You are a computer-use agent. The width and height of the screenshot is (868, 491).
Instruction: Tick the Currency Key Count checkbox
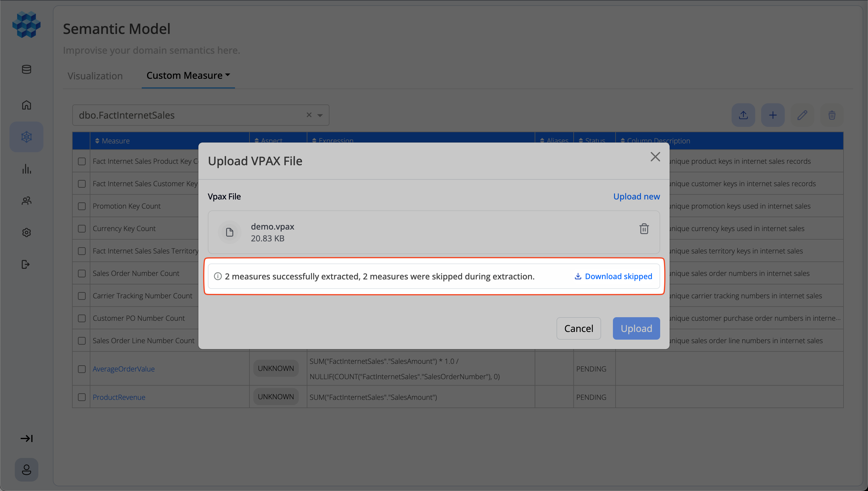tap(82, 228)
